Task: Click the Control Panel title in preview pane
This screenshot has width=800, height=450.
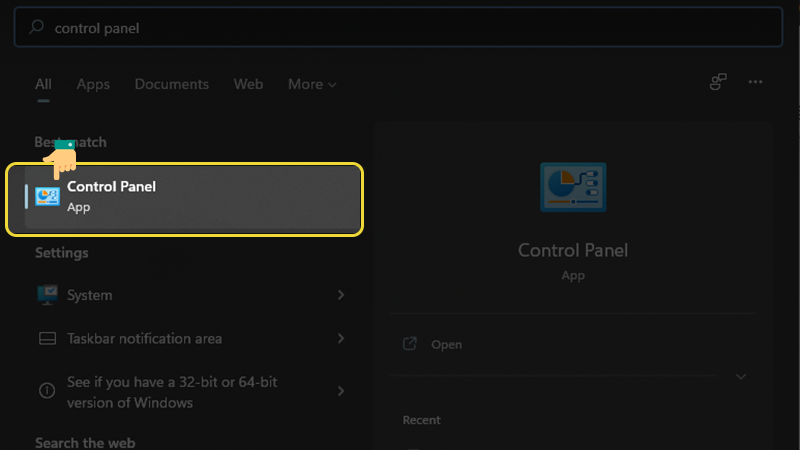Action: [573, 250]
